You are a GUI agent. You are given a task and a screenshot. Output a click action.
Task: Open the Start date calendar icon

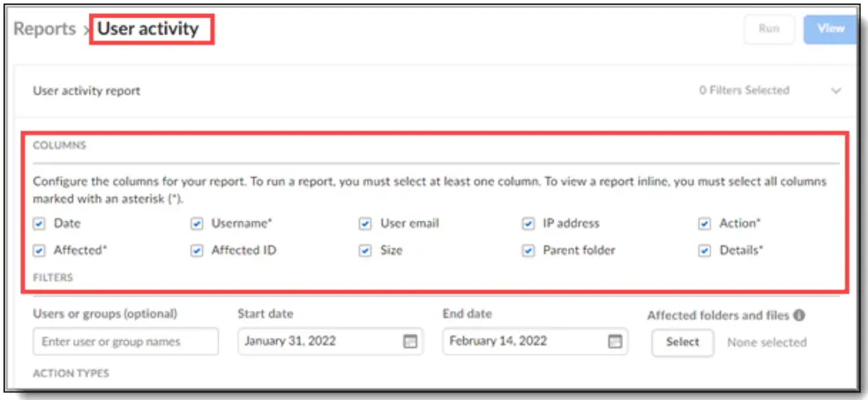pos(409,341)
